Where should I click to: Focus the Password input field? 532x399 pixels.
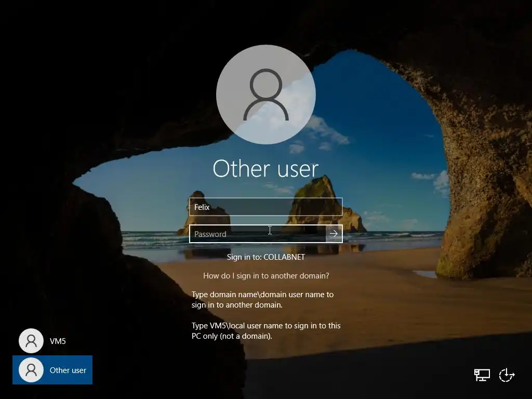258,234
